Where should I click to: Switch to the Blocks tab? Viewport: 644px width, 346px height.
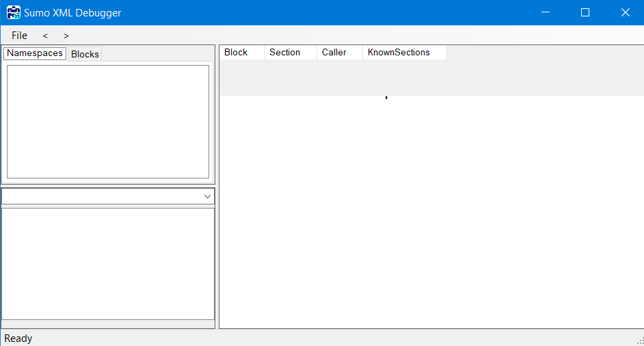pos(85,54)
